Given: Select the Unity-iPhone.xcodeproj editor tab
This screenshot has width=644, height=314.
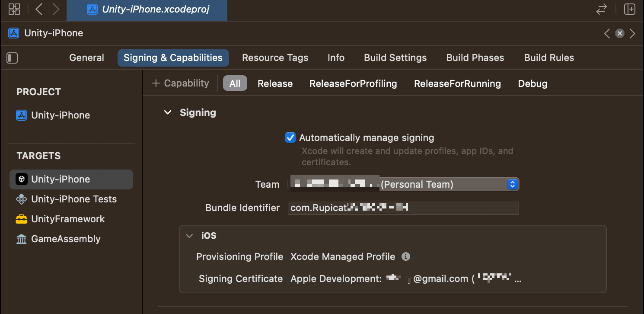Looking at the screenshot, I should [147, 10].
